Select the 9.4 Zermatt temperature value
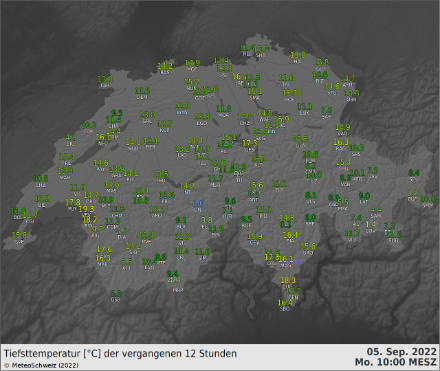Viewport: 440px width, 371px height. [172, 274]
